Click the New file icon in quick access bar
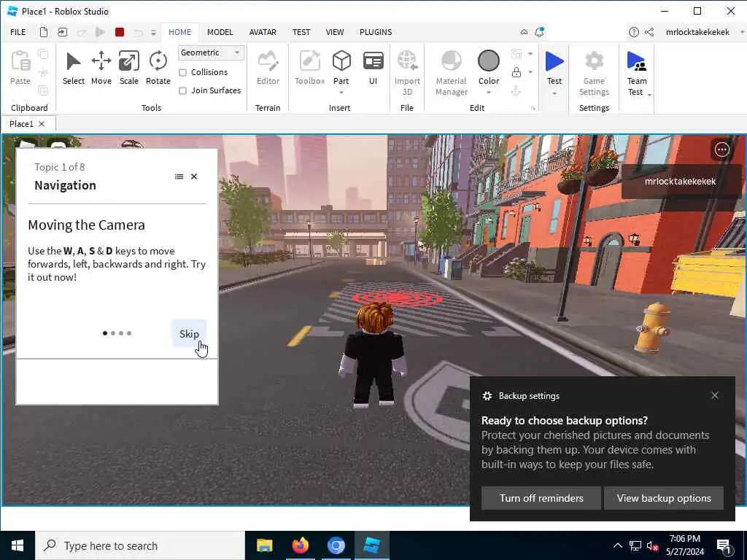This screenshot has height=560, width=747. pyautogui.click(x=43, y=32)
